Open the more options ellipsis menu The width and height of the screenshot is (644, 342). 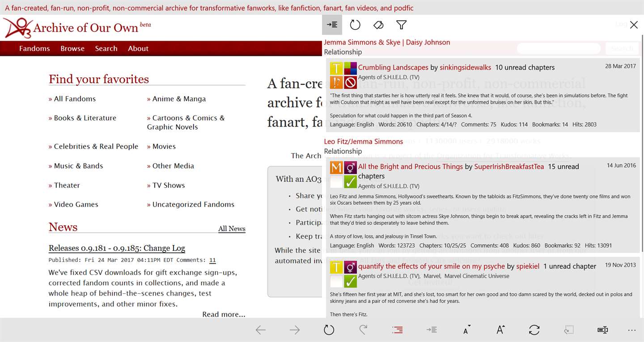632,330
